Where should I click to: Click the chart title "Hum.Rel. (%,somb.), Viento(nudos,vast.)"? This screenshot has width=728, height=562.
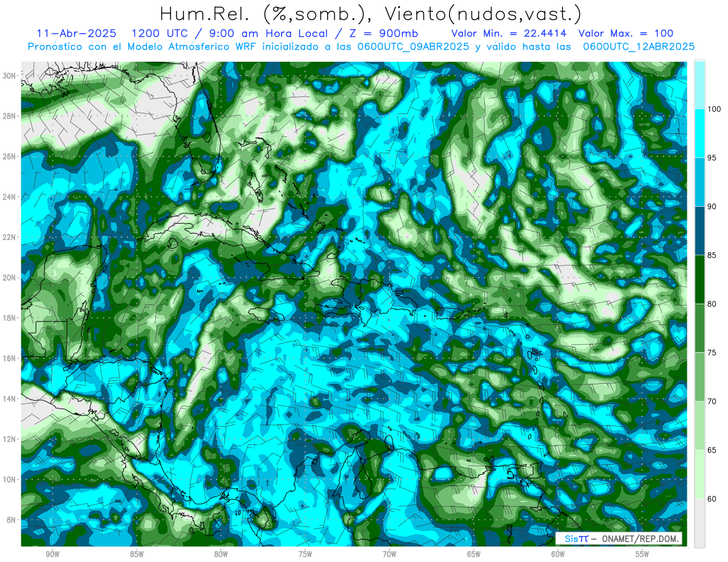[x=371, y=13]
